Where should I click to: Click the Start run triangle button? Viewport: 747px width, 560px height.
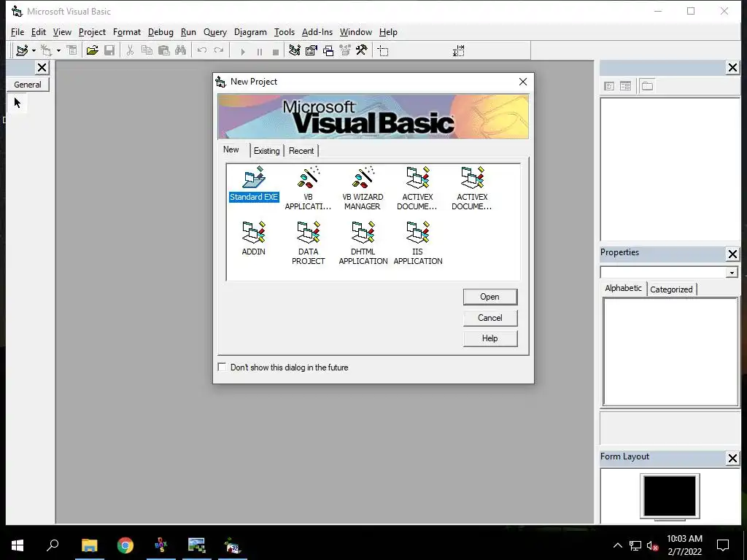click(243, 52)
